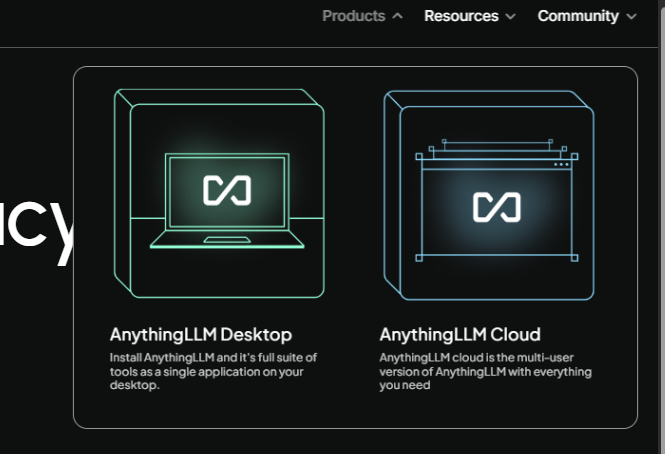This screenshot has height=454, width=665.
Task: Open the Community menu
Action: [x=587, y=16]
